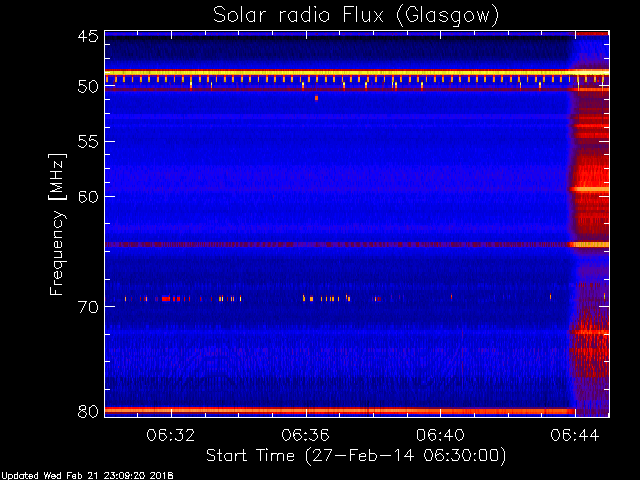The image size is (640, 480).
Task: Click the 06:32 time axis label
Action: click(x=171, y=435)
